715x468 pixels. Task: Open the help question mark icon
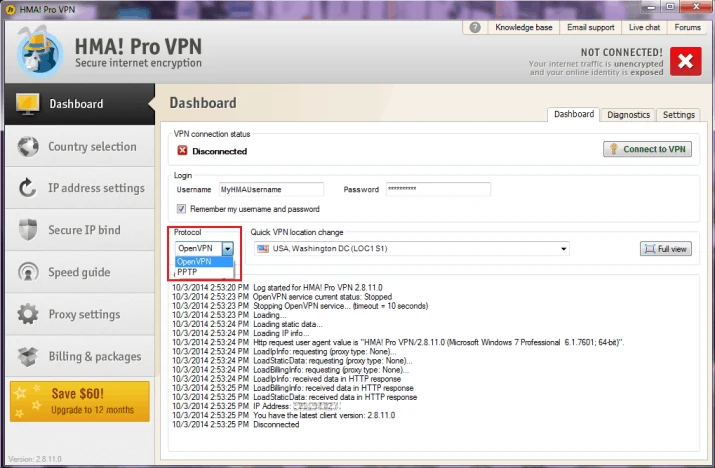[x=475, y=27]
